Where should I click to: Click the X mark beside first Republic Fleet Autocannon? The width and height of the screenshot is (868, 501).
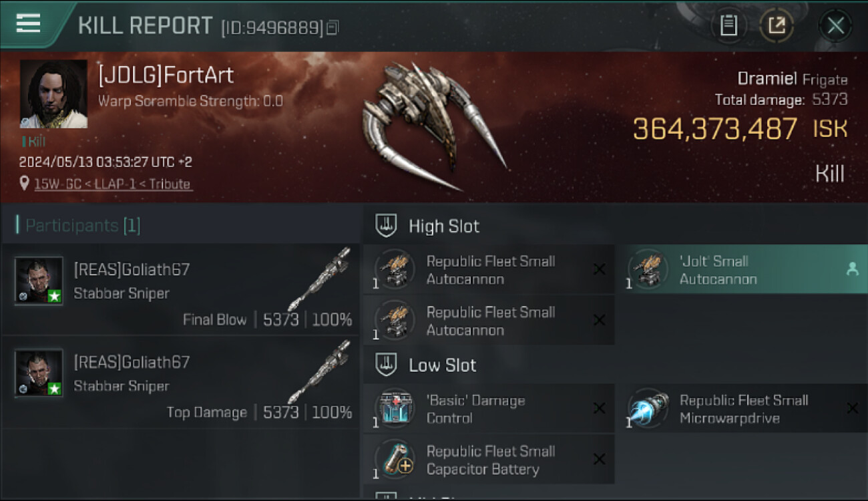tap(599, 269)
